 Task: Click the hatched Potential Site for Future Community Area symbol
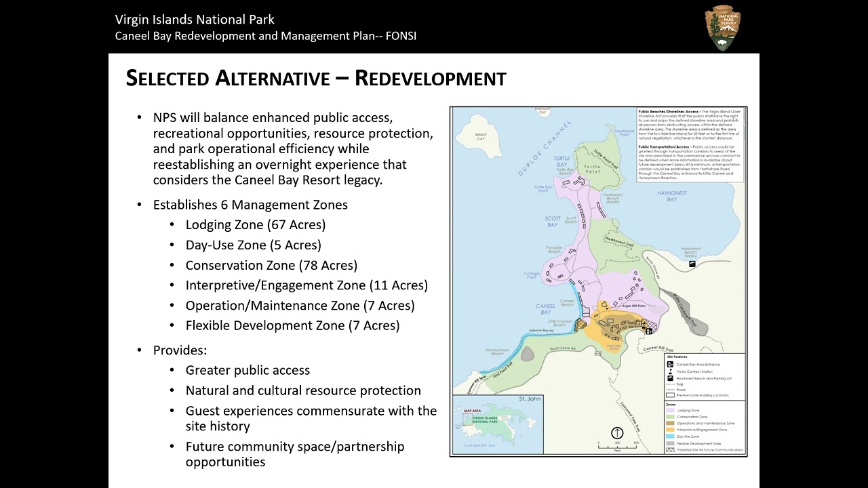click(670, 449)
